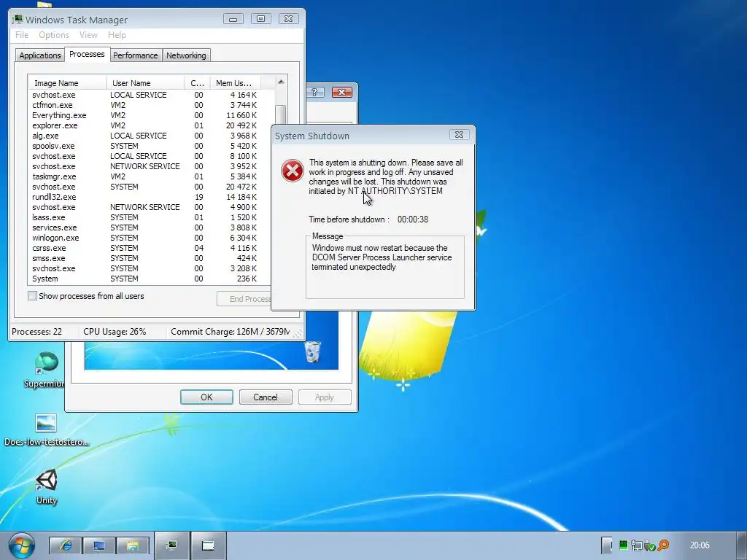Select the Does-low-testostero image file icon
The width and height of the screenshot is (747, 560).
46,430
